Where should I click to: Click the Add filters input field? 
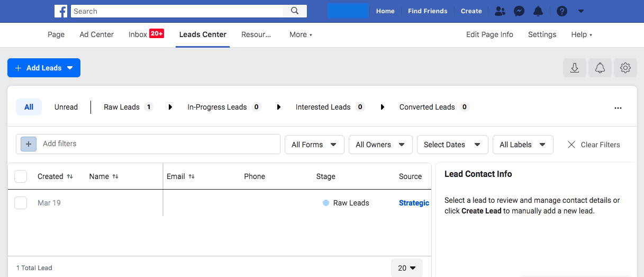[159, 144]
